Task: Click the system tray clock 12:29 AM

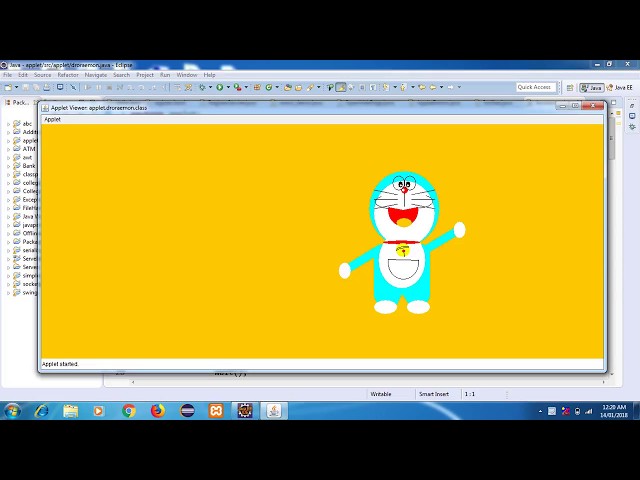Action: (x=614, y=411)
